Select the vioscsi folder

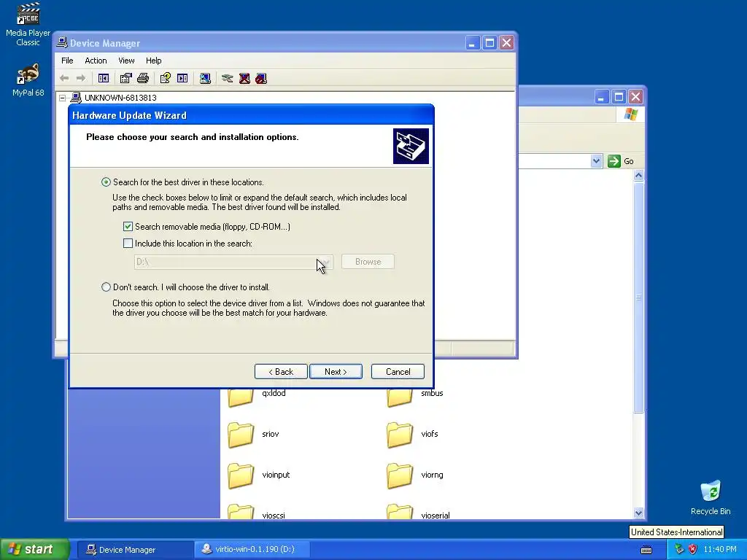[256, 512]
